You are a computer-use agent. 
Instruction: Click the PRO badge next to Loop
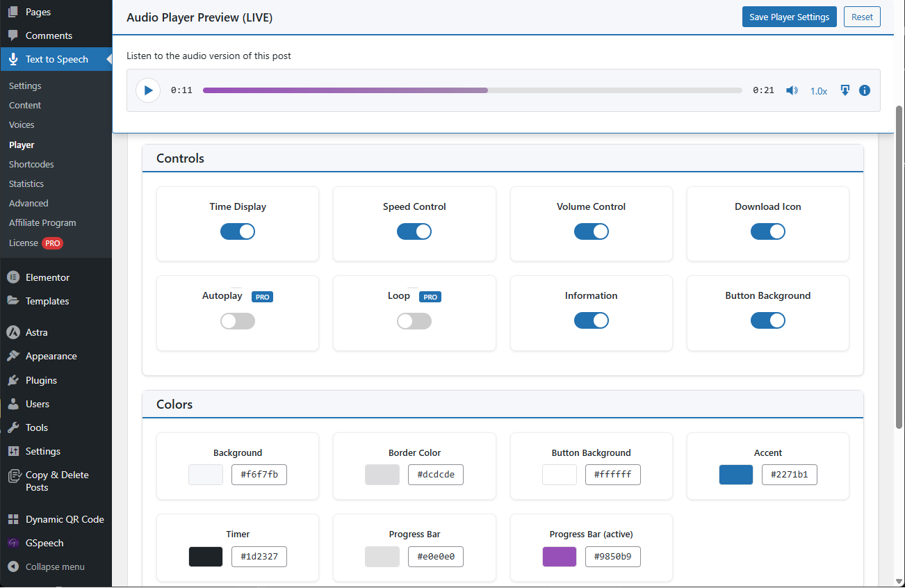tap(430, 297)
